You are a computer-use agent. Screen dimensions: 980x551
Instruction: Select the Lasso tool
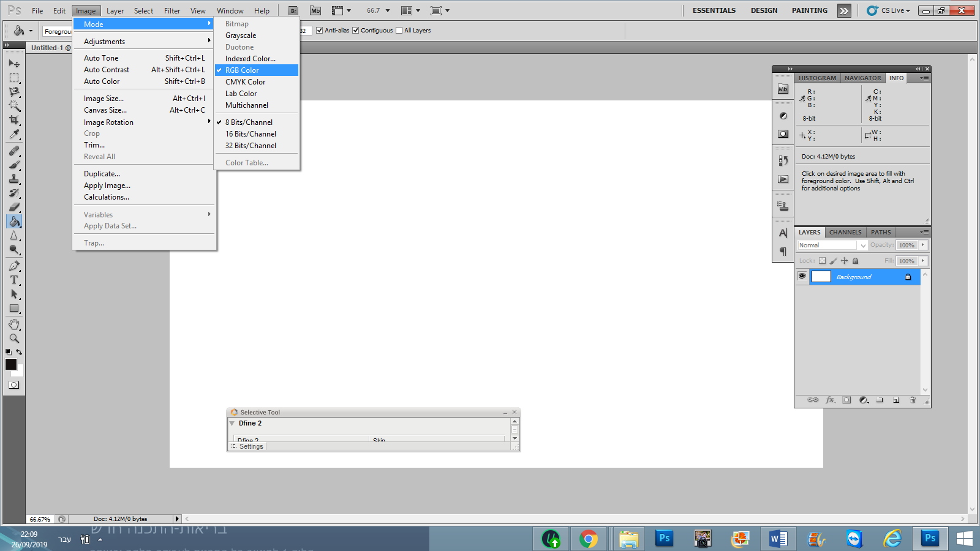(14, 92)
